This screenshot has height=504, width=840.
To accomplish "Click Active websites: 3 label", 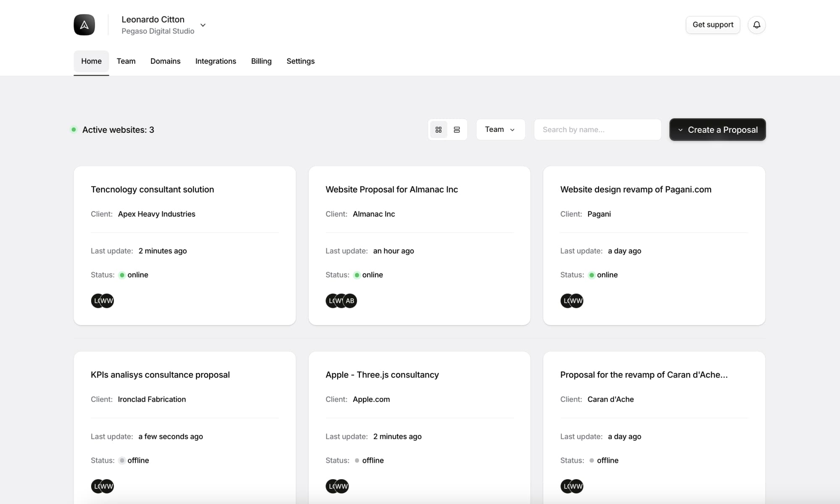I will click(x=118, y=130).
